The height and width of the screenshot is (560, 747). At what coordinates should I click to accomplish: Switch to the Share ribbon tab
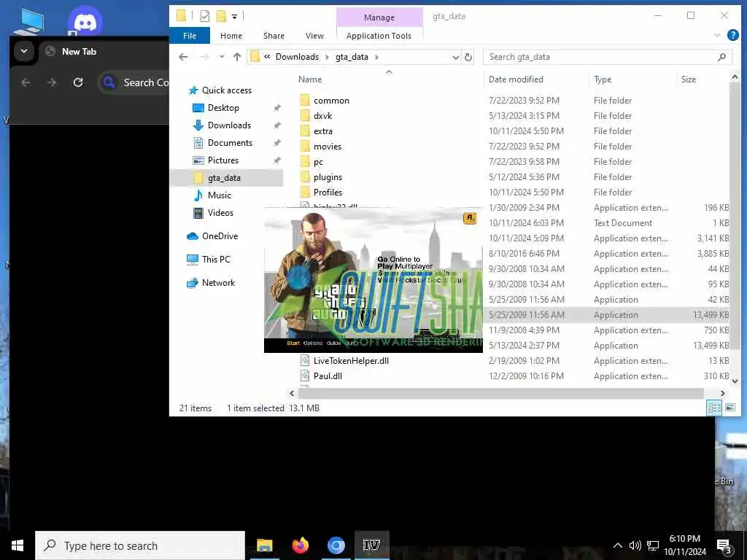(x=274, y=36)
